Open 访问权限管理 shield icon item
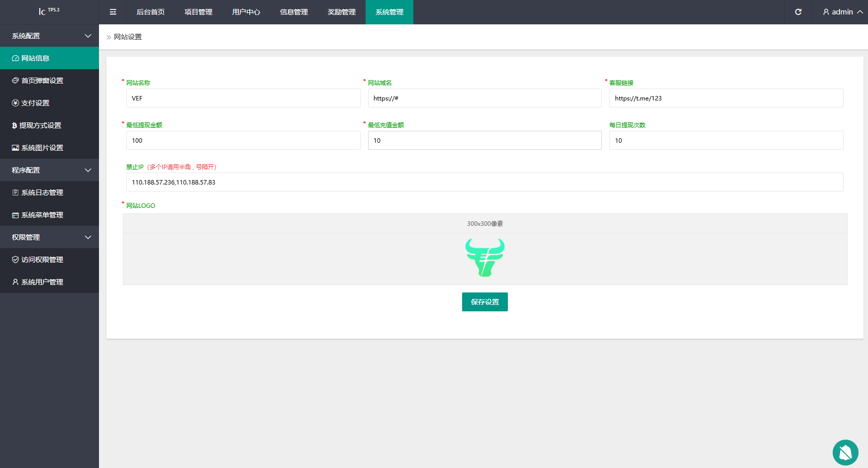Image resolution: width=868 pixels, height=468 pixels. 42,260
